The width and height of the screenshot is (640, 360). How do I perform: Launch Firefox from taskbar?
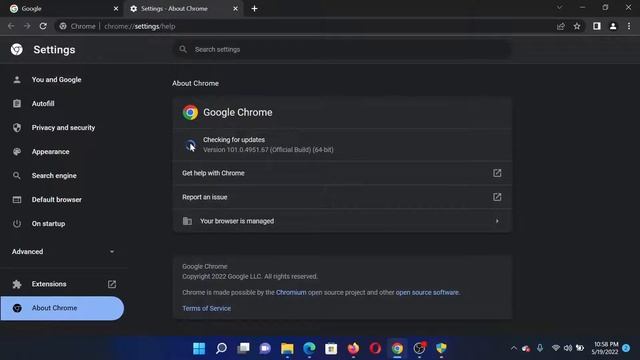coord(353,348)
